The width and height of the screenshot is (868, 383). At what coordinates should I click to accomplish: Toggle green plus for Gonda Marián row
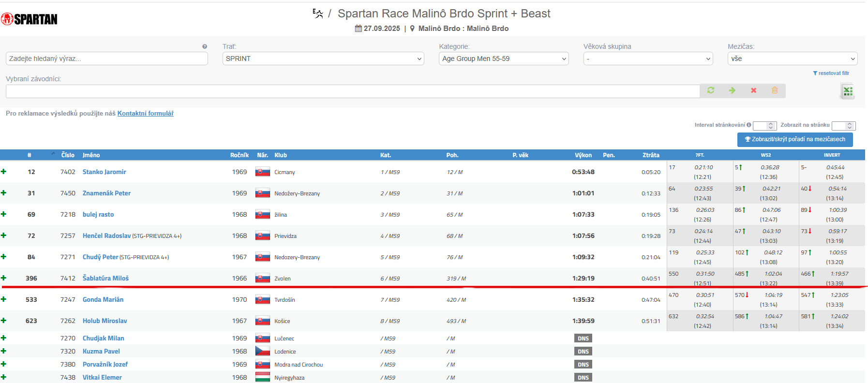(x=4, y=299)
